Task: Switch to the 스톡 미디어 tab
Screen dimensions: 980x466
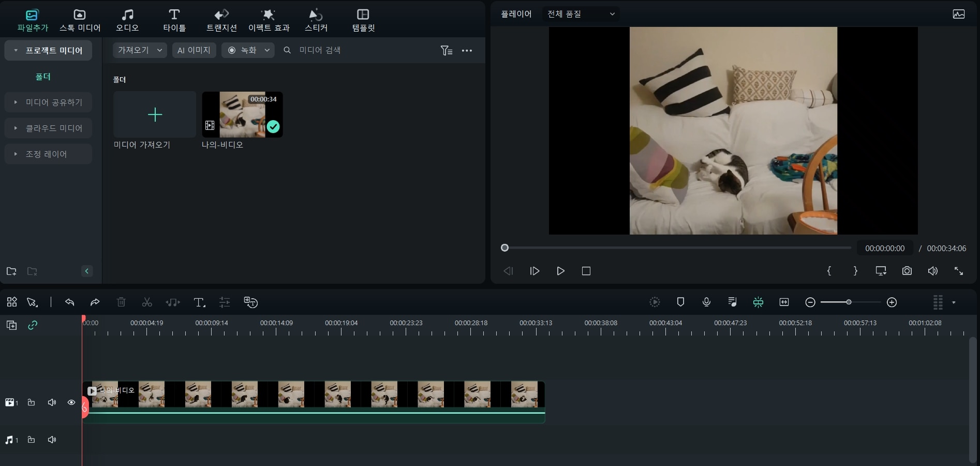Action: coord(80,21)
